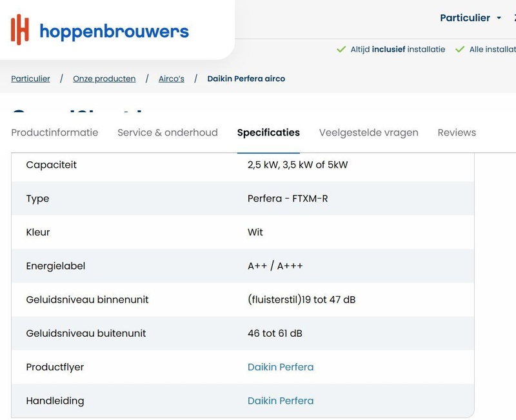Screen dimensions: 516x420
Task: Open the hoppenbrouwers homepage wordmark
Action: 114,32
